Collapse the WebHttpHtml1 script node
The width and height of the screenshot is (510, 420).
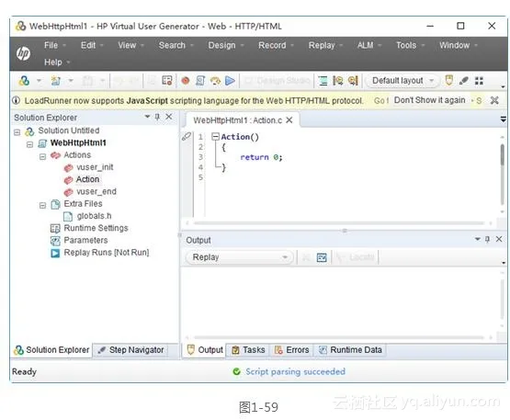pos(29,144)
